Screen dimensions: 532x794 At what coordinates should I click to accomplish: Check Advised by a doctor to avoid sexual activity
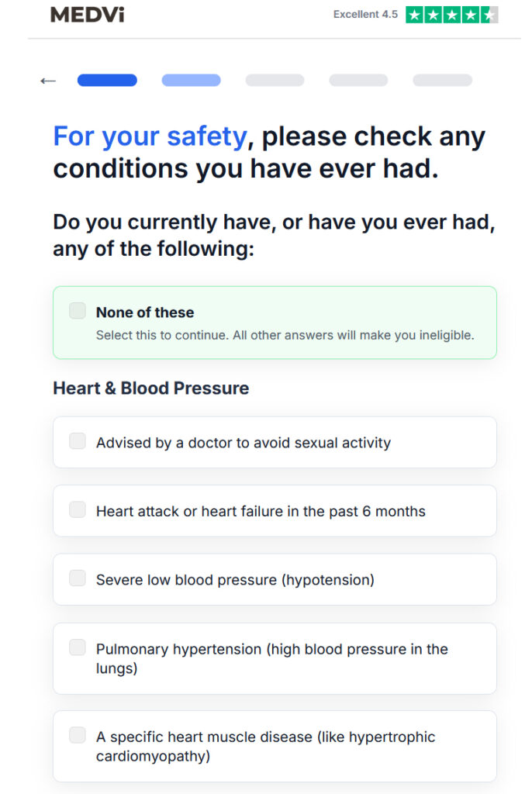tap(78, 441)
